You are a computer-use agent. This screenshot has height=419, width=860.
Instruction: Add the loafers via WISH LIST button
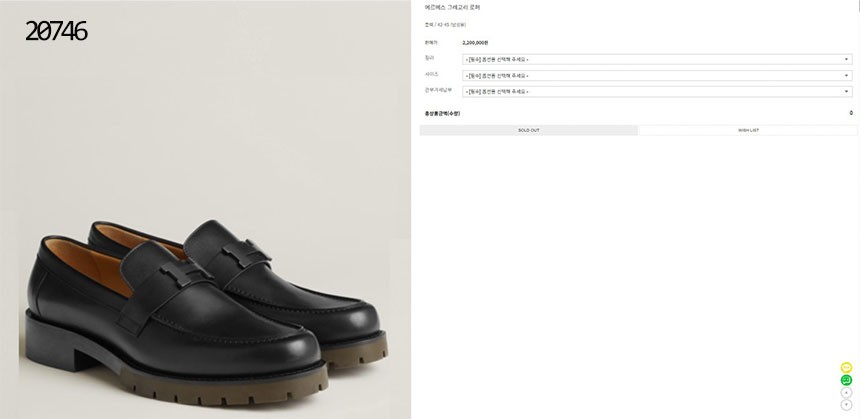(748, 131)
